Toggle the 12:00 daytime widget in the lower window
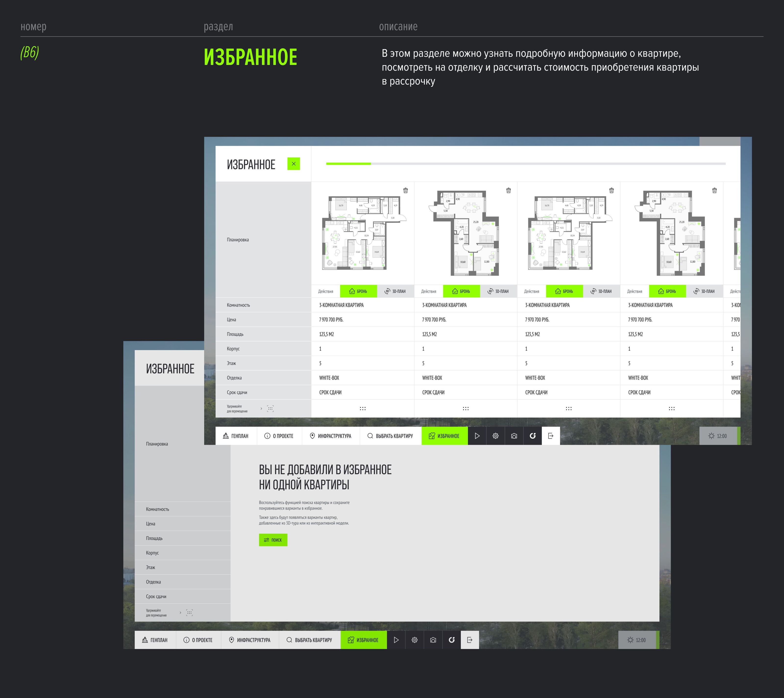Image resolution: width=784 pixels, height=698 pixels. [x=637, y=640]
